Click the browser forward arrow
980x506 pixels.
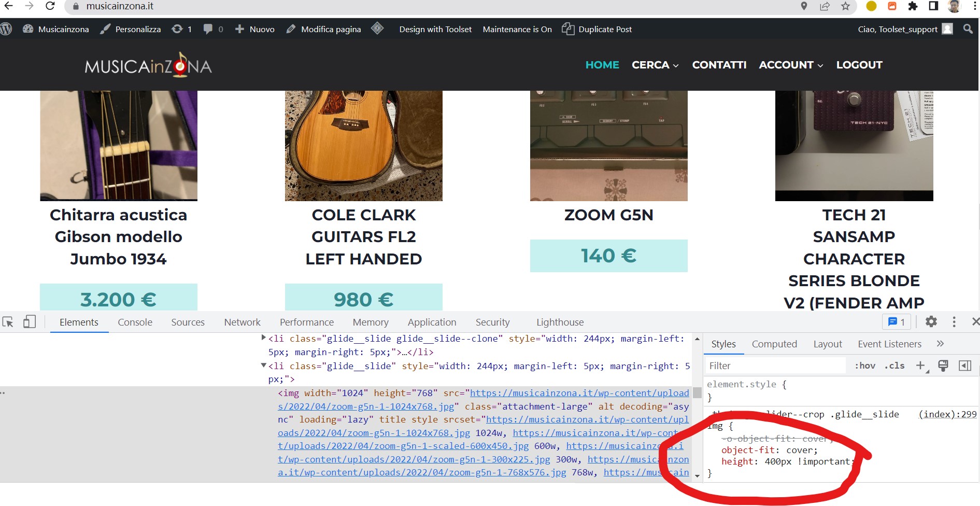tap(29, 6)
